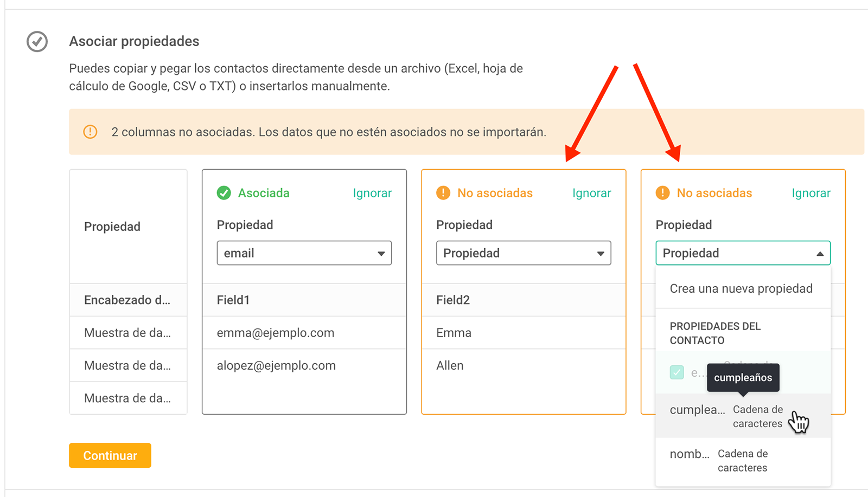Click Ignorar on the Field2 column
The image size is (868, 497).
coord(591,193)
